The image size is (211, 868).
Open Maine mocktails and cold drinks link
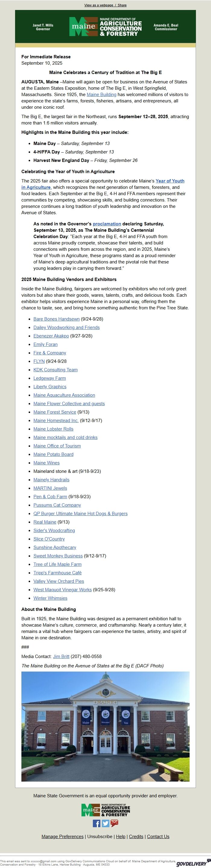[x=65, y=437]
